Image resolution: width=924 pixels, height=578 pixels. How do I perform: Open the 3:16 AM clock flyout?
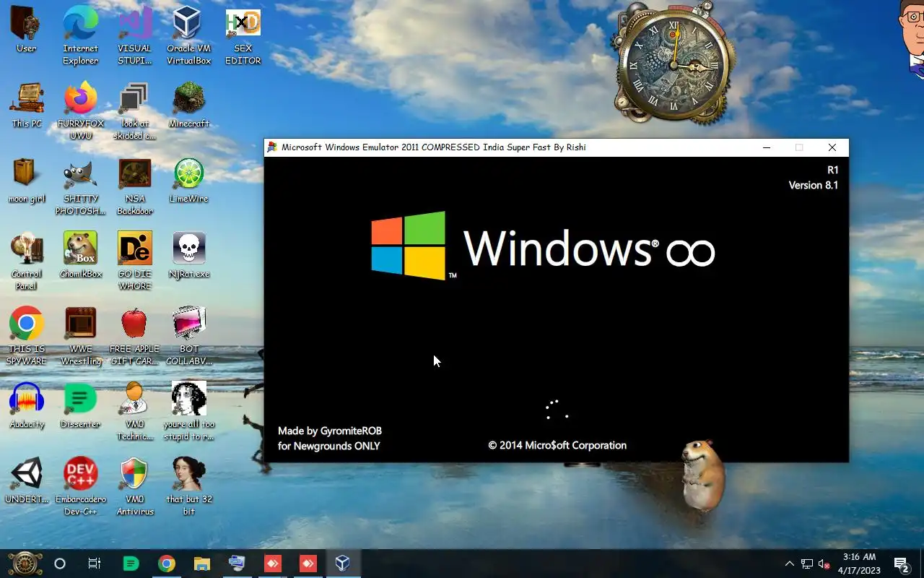click(x=860, y=564)
